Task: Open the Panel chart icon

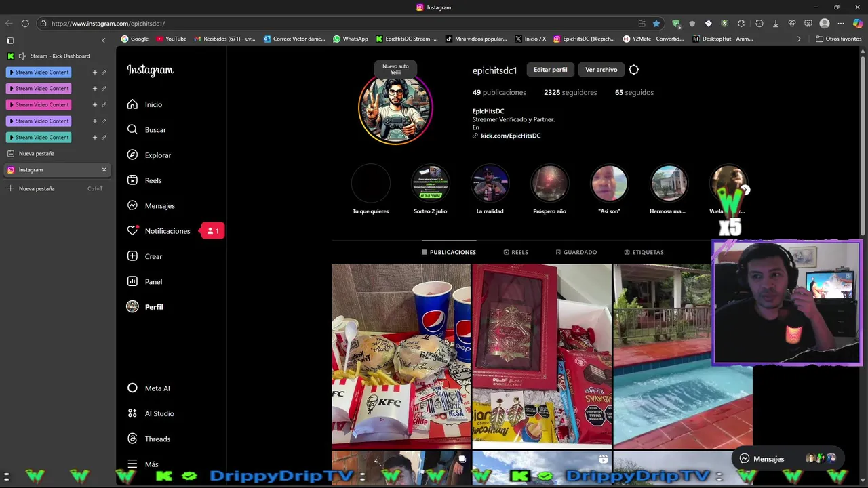Action: tap(132, 281)
